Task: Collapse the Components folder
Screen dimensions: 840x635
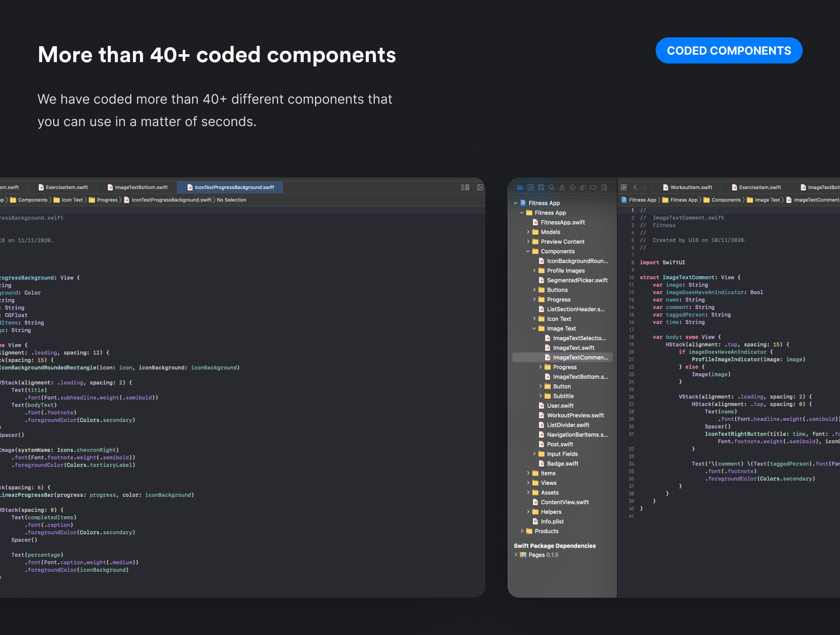Action: (x=528, y=251)
